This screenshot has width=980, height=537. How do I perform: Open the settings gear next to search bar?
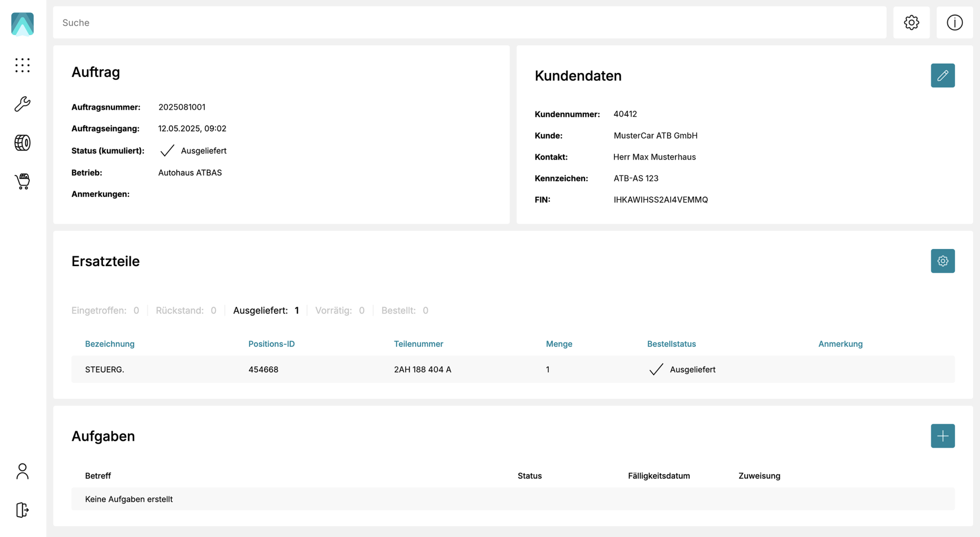911,22
